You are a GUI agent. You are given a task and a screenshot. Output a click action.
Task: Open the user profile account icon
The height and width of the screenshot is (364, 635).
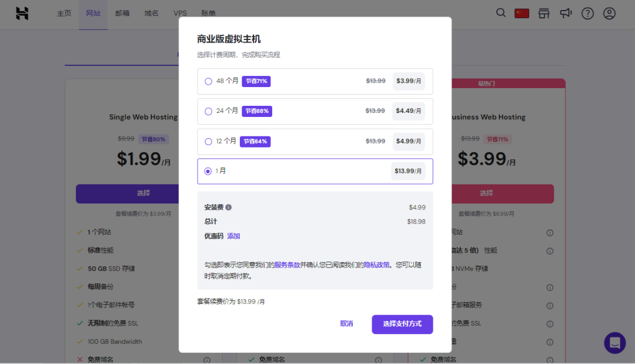tap(609, 13)
